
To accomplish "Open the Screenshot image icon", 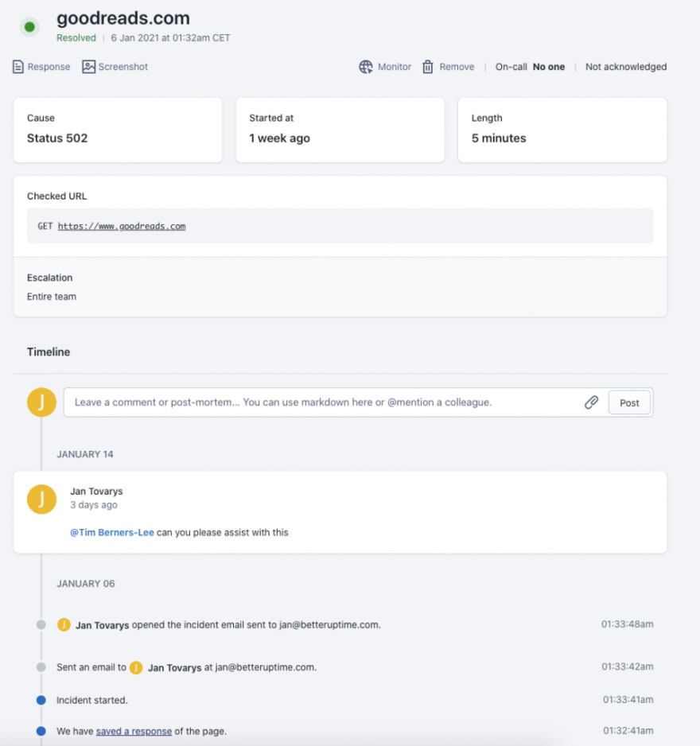I will (88, 67).
